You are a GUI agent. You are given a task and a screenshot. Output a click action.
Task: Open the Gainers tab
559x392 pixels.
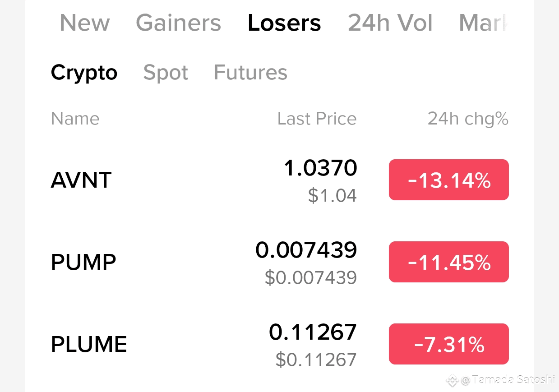click(x=179, y=23)
